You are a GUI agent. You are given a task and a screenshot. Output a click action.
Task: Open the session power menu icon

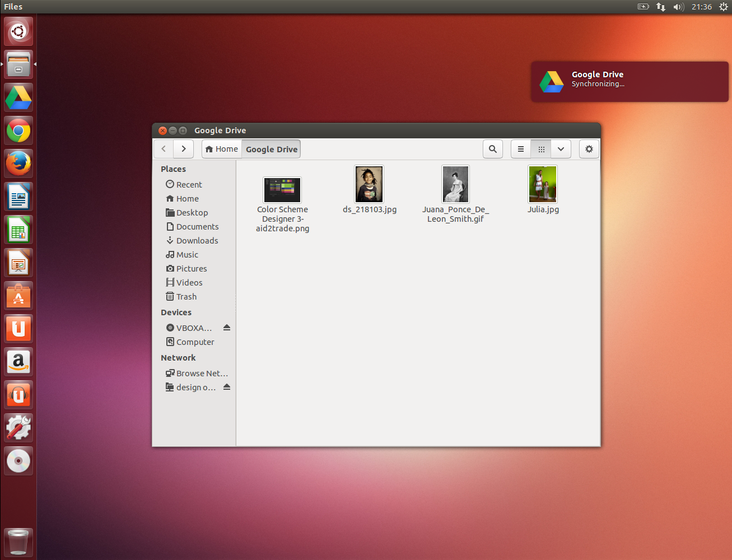coord(723,7)
